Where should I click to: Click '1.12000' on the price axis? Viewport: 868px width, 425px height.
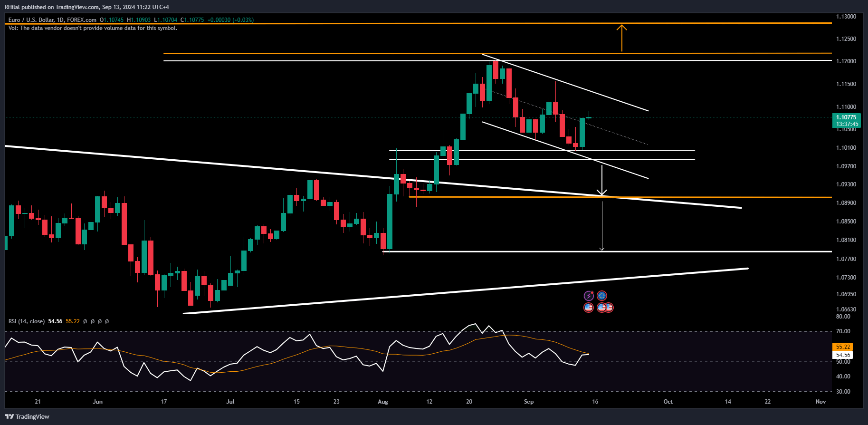pos(846,61)
